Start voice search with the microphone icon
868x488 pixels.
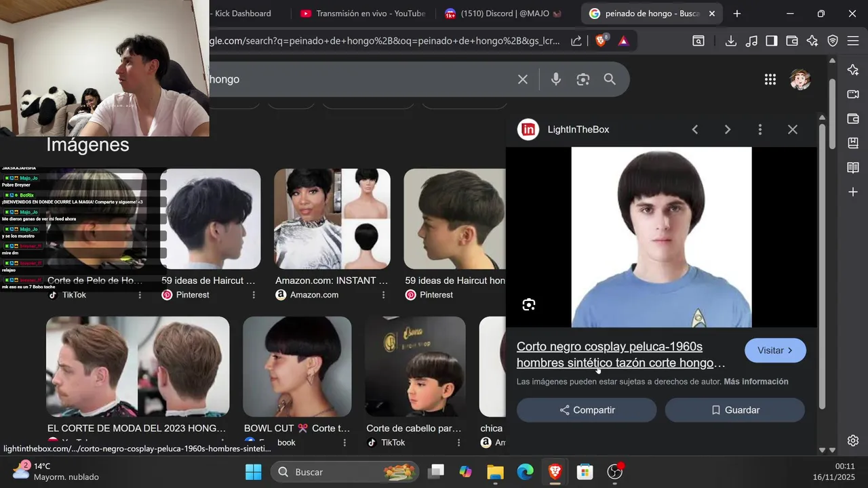[556, 79]
